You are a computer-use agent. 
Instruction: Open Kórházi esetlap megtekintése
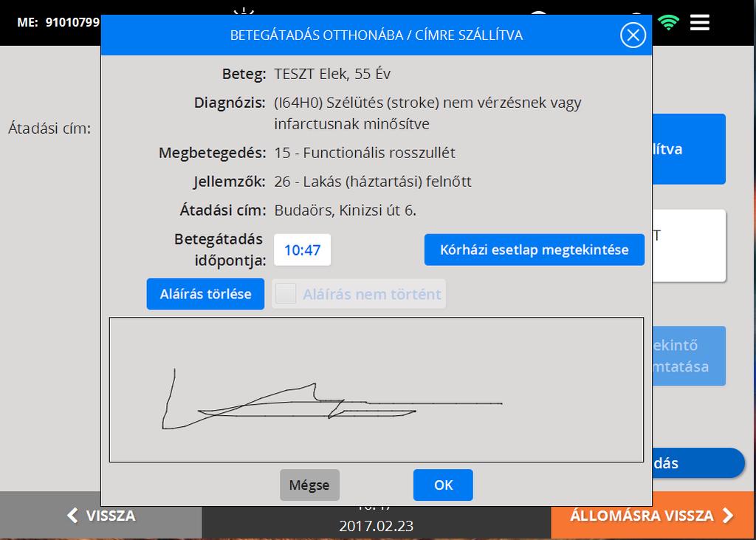(535, 250)
